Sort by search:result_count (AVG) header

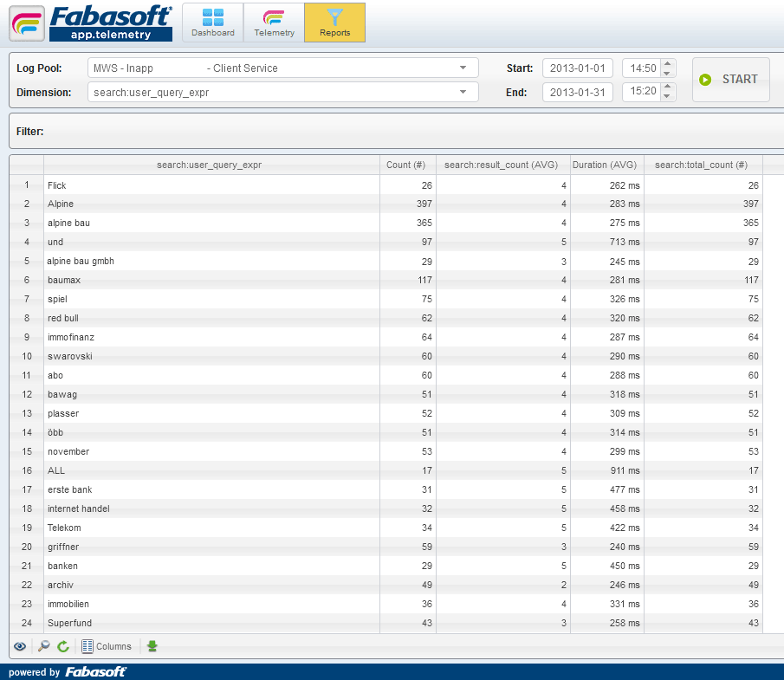pyautogui.click(x=503, y=165)
